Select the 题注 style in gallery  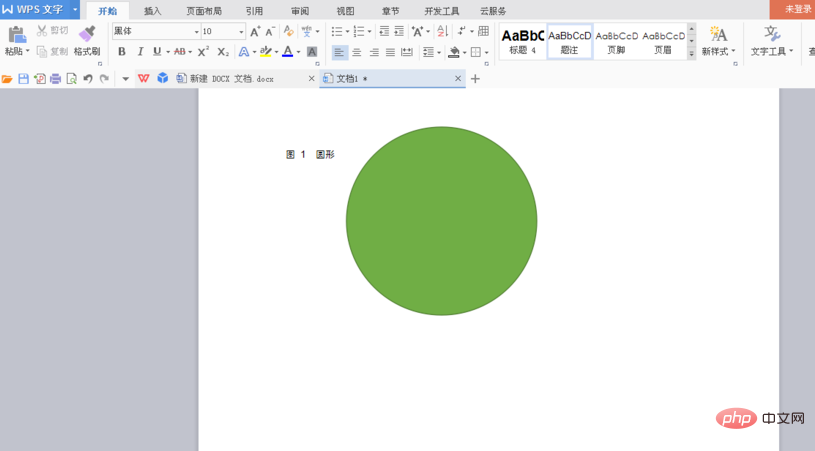[x=570, y=41]
